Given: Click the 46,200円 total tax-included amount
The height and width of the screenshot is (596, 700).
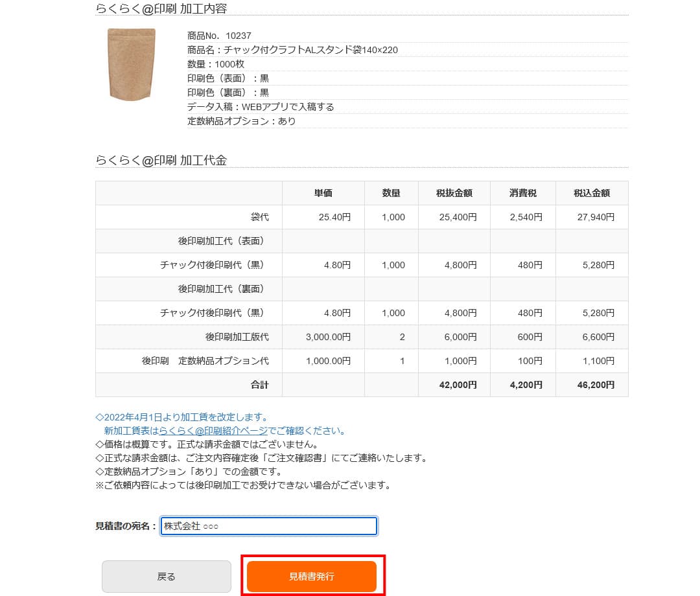Looking at the screenshot, I should click(x=596, y=385).
